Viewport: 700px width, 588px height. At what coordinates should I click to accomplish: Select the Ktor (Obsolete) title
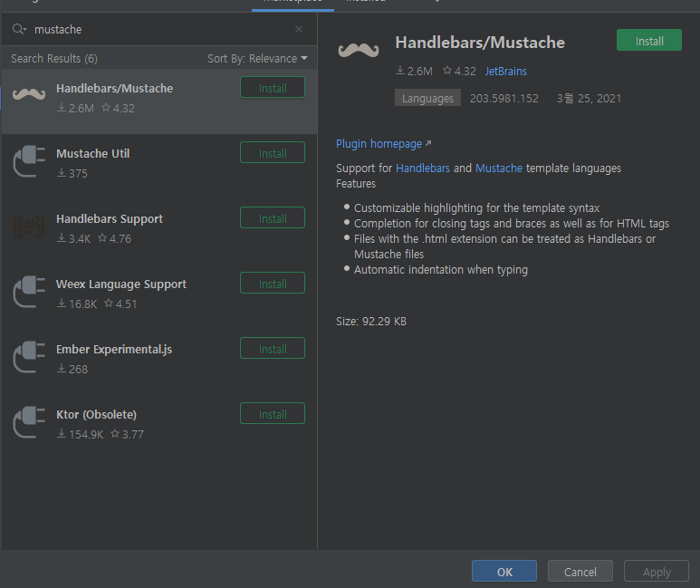click(x=96, y=415)
